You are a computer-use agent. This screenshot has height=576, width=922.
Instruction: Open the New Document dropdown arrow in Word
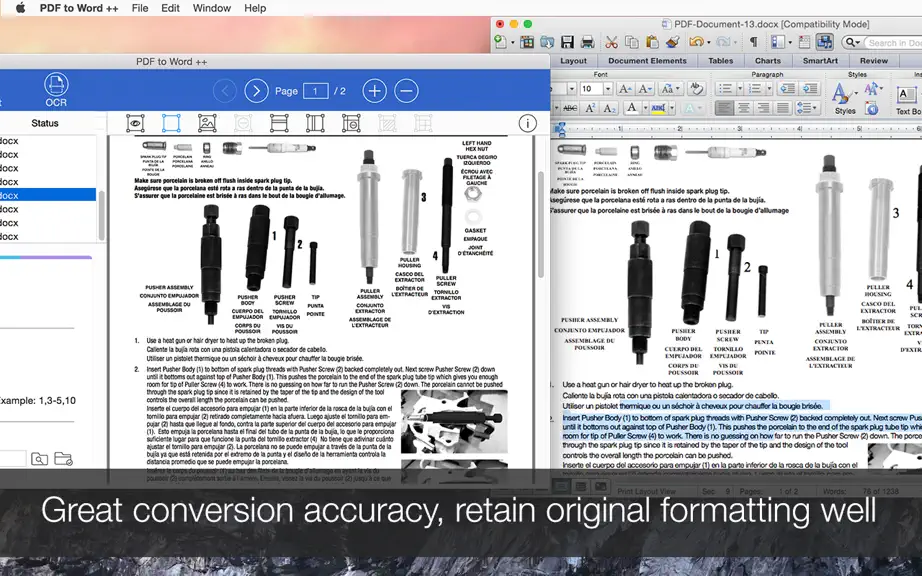pyautogui.click(x=512, y=42)
